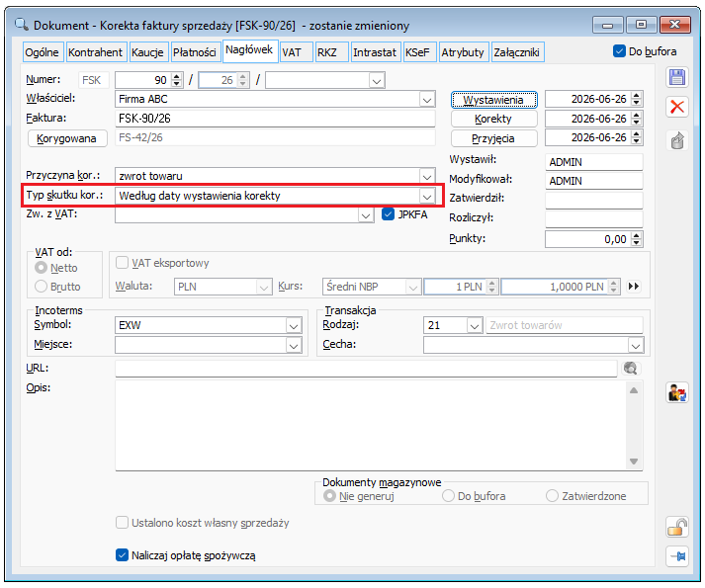Cancel changes with the red X icon

pos(677,107)
